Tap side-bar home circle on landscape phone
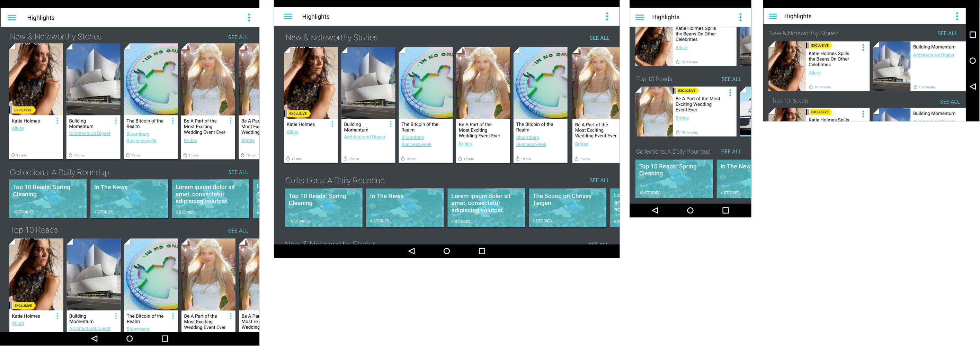Image resolution: width=980 pixels, height=346 pixels. [972, 61]
